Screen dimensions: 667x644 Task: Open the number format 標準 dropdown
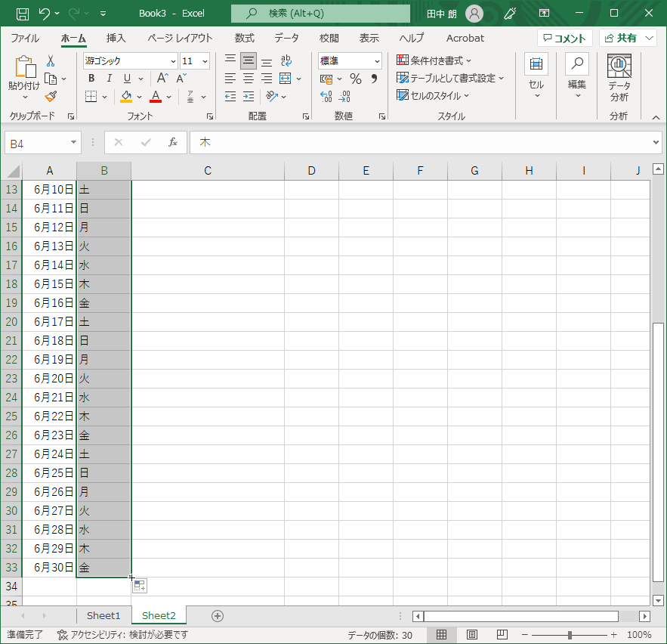click(377, 61)
